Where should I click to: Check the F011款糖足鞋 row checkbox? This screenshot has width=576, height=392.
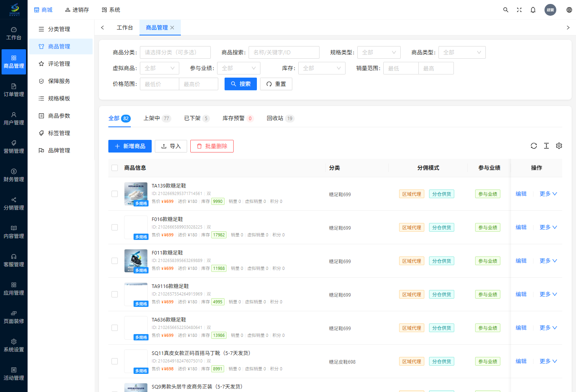[115, 261]
